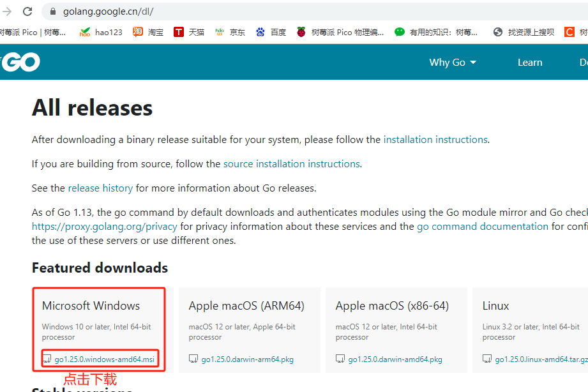Open the Learn menu item
This screenshot has height=392, width=588.
(x=530, y=62)
